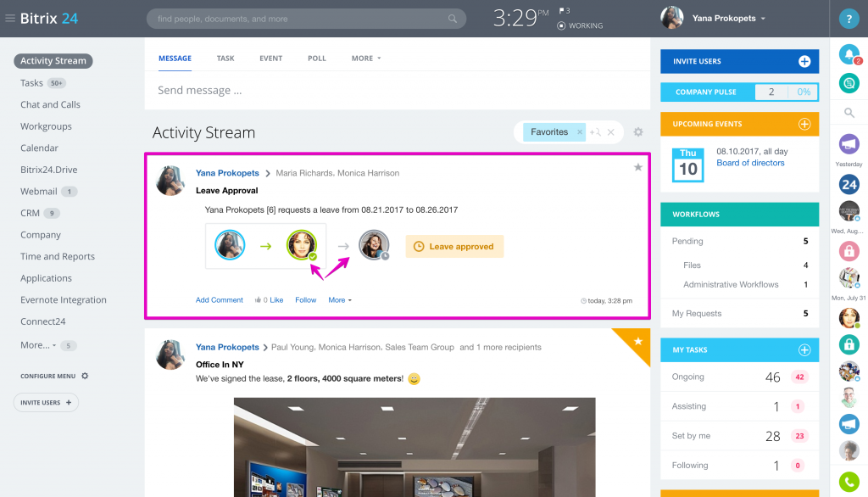Go to Chat and Calls
This screenshot has width=868, height=497.
[x=50, y=104]
